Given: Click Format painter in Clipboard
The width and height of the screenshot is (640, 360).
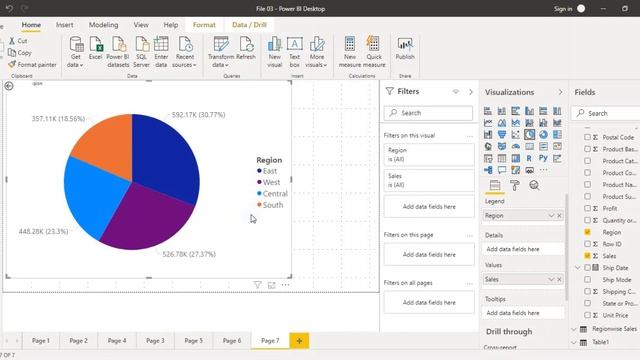Looking at the screenshot, I should (x=32, y=64).
